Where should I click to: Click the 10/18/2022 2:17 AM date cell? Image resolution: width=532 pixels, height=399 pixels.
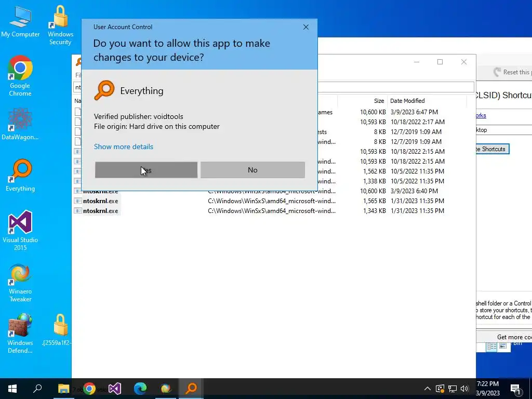417,122
